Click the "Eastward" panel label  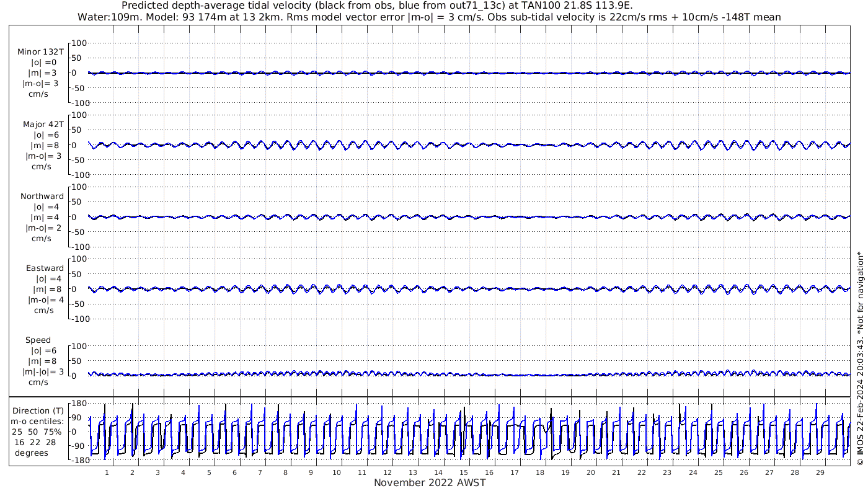45,268
